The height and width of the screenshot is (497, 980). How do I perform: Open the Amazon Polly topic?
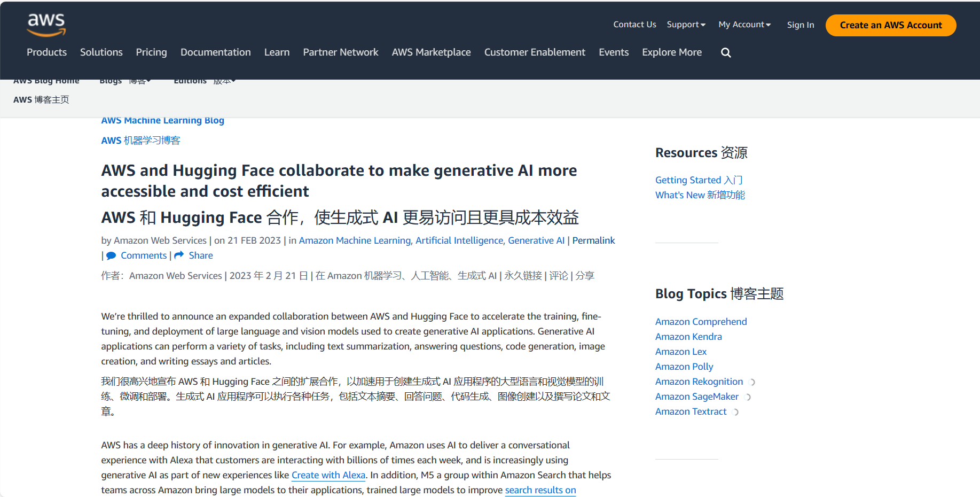coord(684,367)
